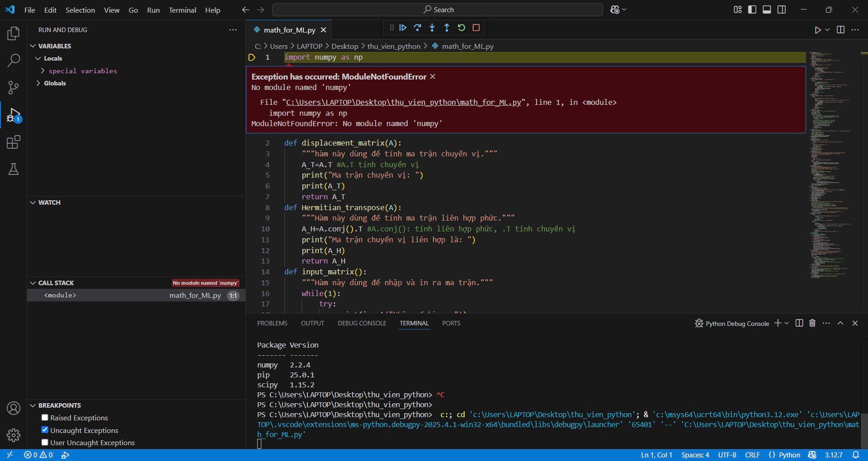This screenshot has width=868, height=461.
Task: Open the Testing flask view
Action: 14,169
